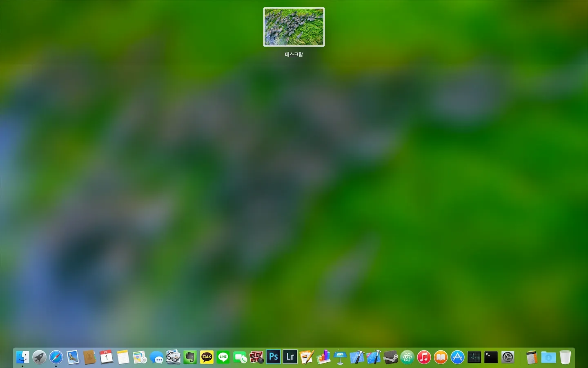The image size is (588, 368).
Task: Open KakaoTalk messenger
Action: tap(207, 357)
